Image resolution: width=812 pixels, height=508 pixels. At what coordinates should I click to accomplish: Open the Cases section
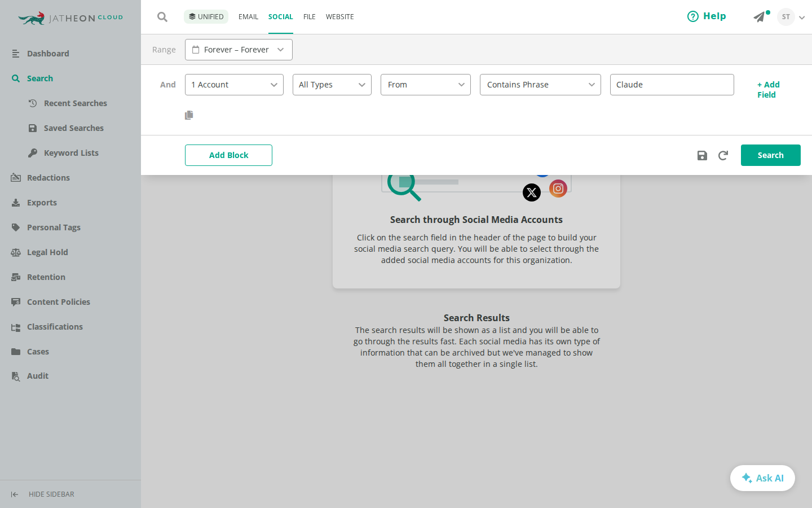pos(38,352)
